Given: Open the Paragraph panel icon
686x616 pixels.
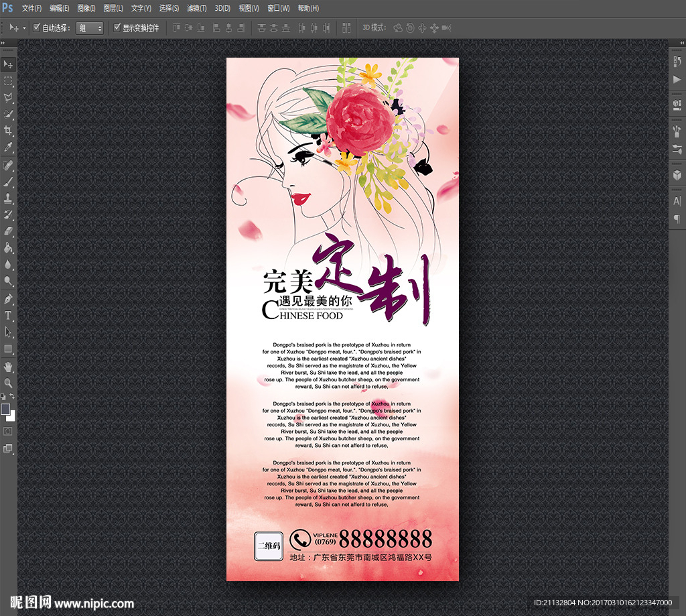Looking at the screenshot, I should pos(677,219).
